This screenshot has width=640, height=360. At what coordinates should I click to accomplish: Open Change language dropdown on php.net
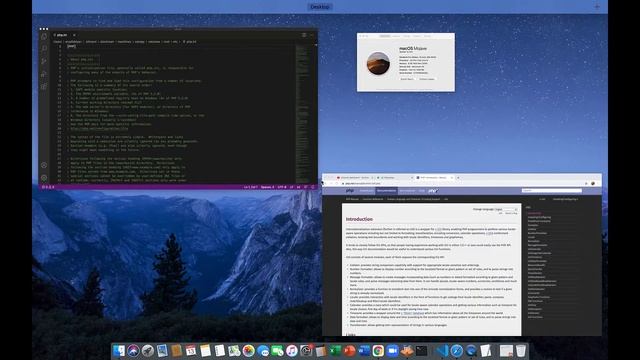point(507,209)
